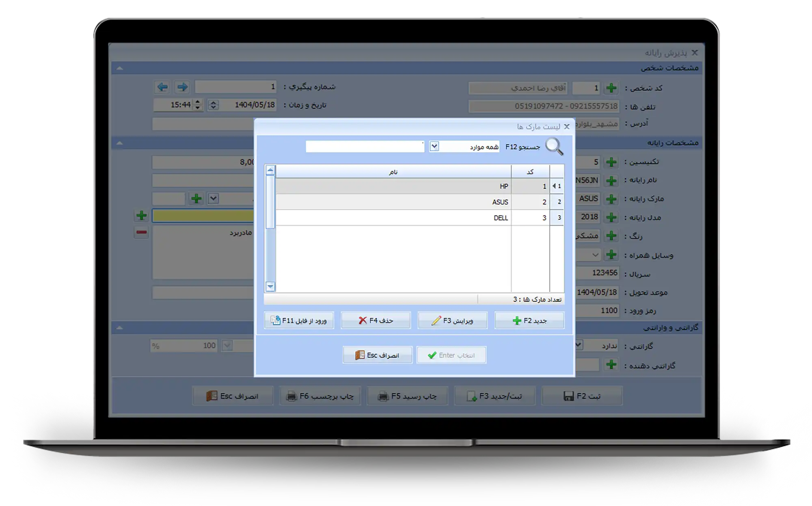Open dropdown arrow beside the left green plus
This screenshot has height=506, width=812.
[x=213, y=198]
